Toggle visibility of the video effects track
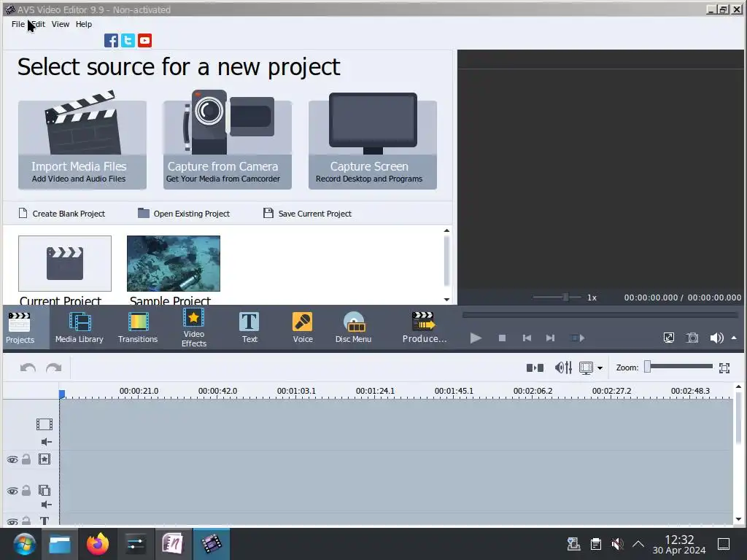This screenshot has width=747, height=560. pos(12,459)
